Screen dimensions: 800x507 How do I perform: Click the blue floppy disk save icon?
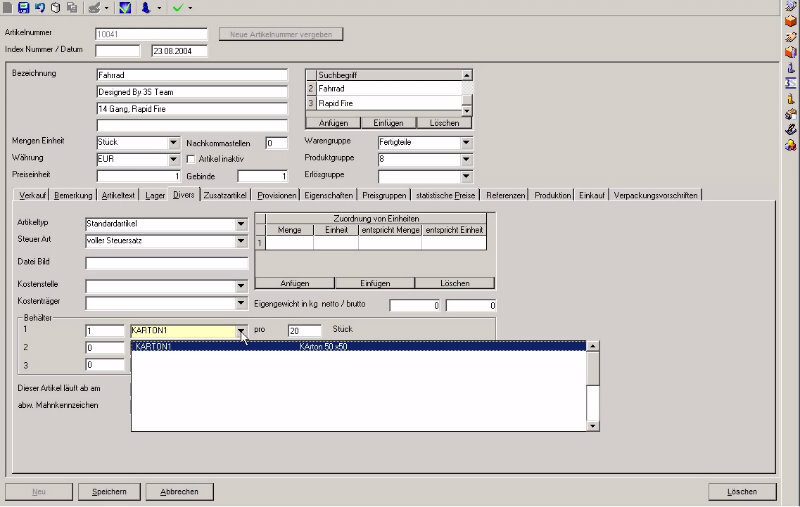coord(23,8)
